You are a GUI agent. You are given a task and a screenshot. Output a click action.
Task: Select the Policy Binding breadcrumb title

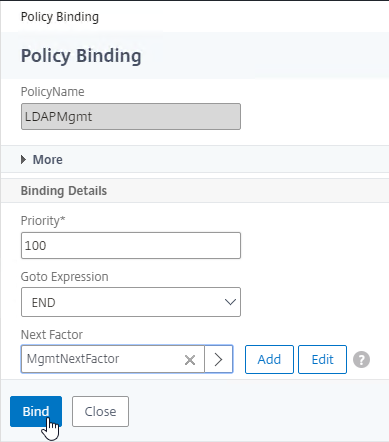tap(60, 17)
